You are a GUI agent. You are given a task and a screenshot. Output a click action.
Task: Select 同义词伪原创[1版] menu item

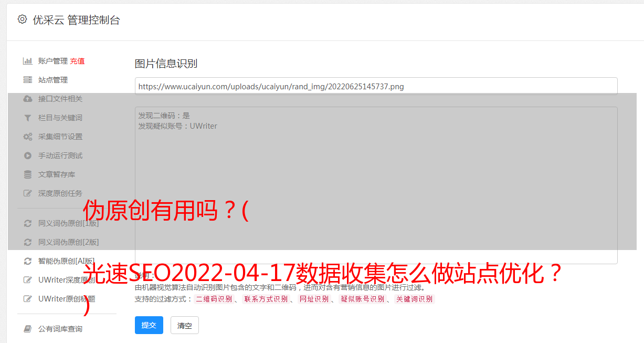[x=61, y=223]
